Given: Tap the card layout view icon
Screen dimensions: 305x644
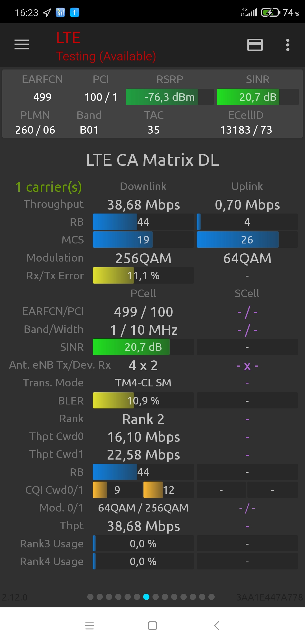Looking at the screenshot, I should point(255,45).
